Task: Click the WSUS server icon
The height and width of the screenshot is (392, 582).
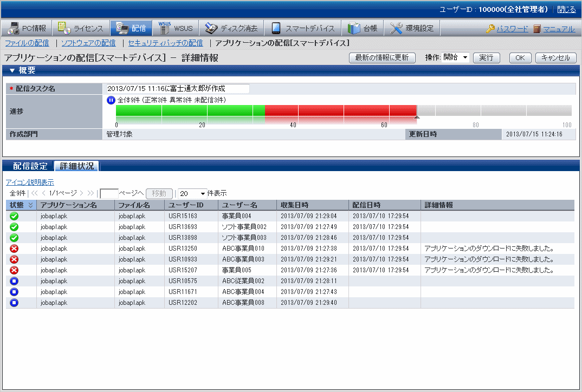Action: 164,28
